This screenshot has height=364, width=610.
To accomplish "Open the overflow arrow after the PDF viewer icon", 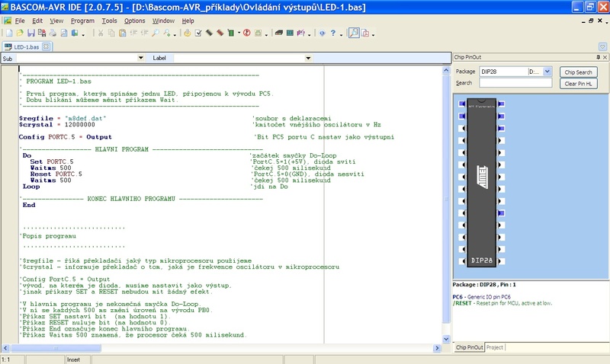I will pyautogui.click(x=373, y=35).
